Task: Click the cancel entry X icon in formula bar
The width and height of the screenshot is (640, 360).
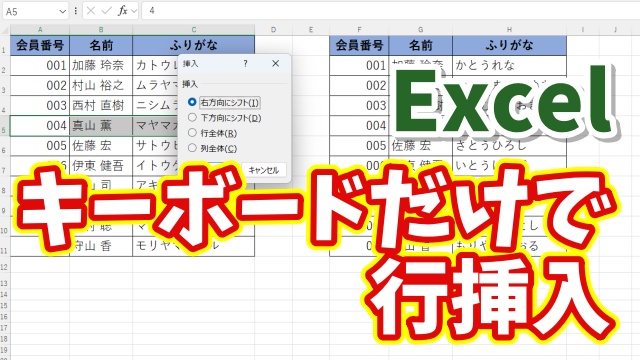Action: 91,11
